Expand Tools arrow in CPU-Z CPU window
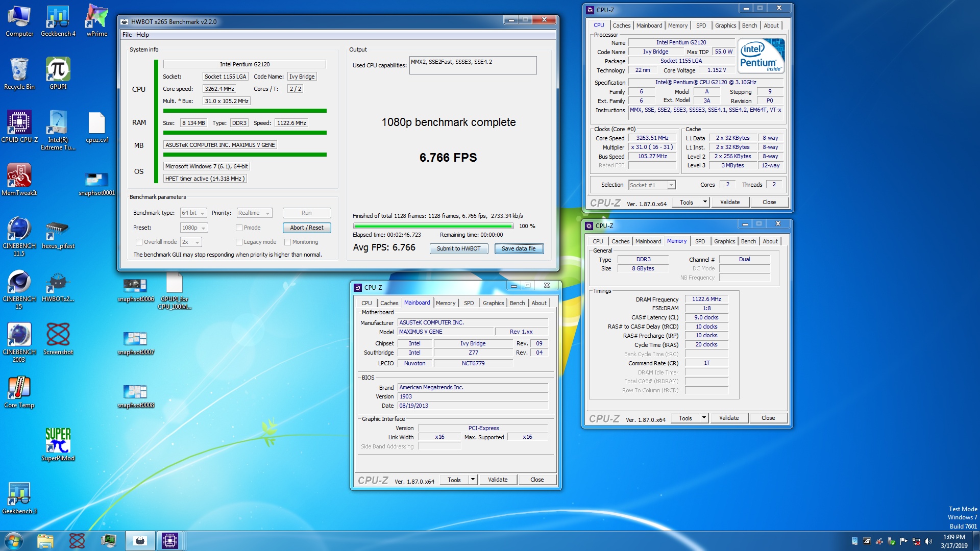This screenshot has height=551, width=980. 705,202
